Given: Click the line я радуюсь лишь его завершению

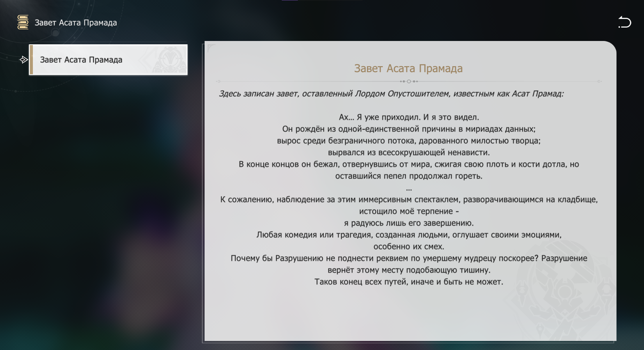Looking at the screenshot, I should 409,223.
